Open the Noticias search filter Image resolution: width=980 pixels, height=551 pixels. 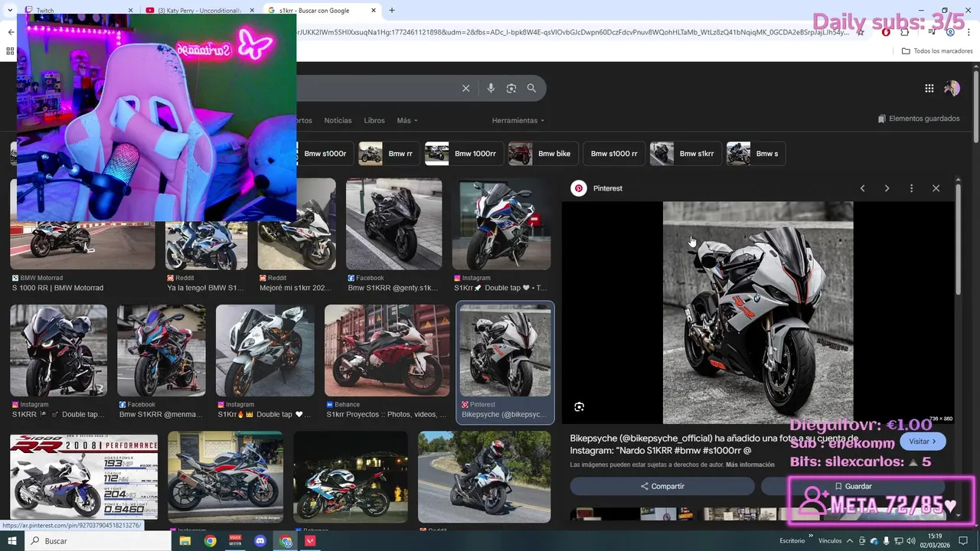338,120
